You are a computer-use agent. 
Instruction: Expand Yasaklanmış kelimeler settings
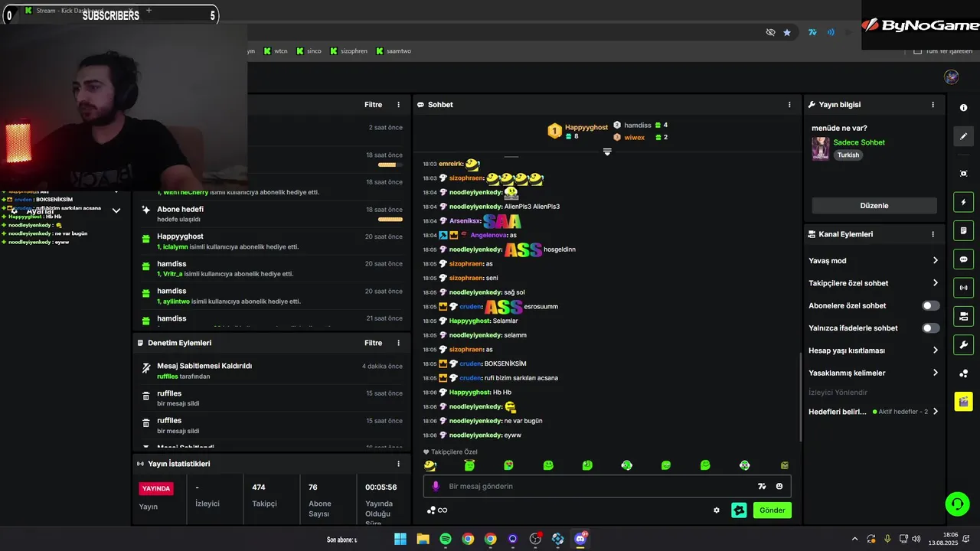(935, 373)
